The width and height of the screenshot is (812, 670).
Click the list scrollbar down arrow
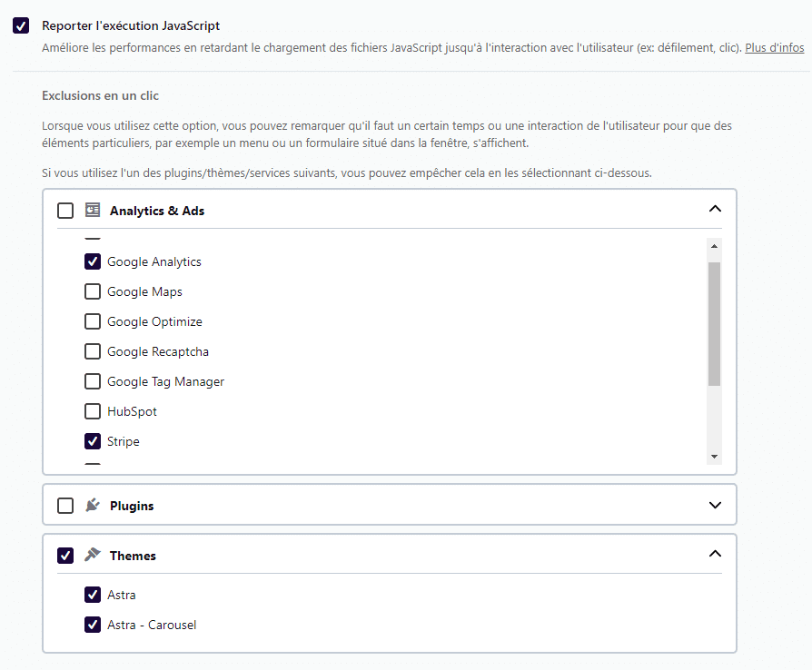pos(714,456)
